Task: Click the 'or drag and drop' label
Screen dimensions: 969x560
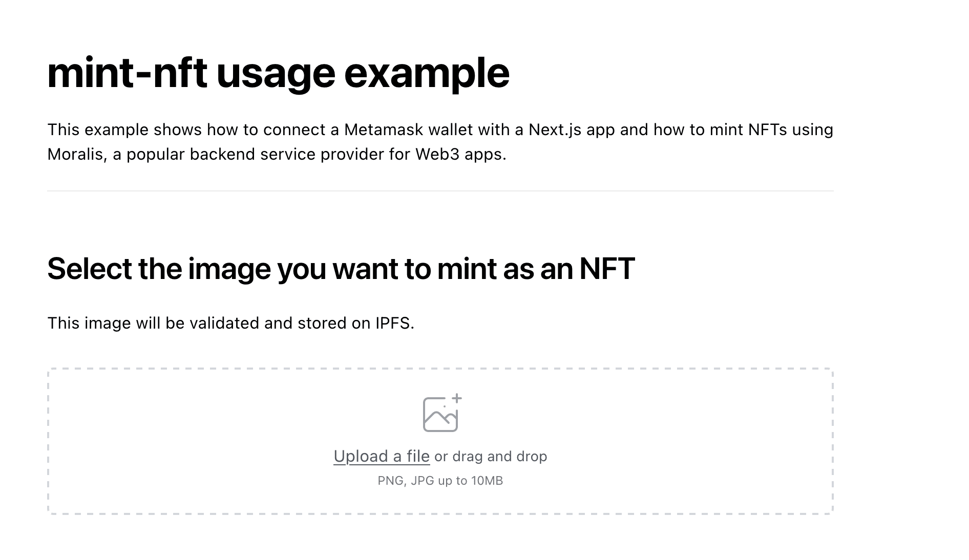Action: click(490, 456)
